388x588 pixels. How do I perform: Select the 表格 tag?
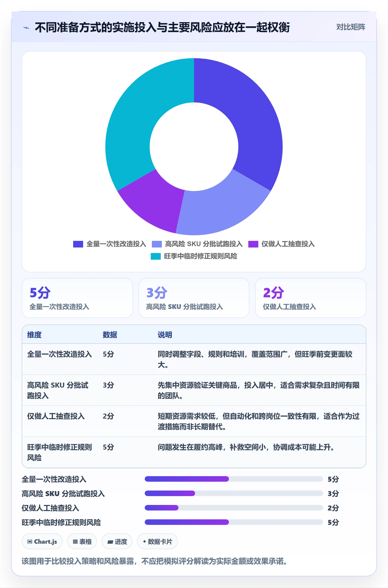82,541
